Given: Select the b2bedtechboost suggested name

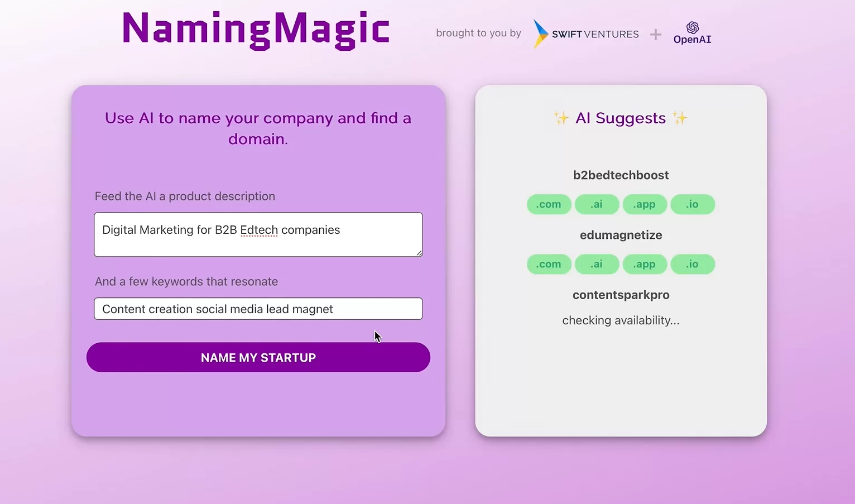Looking at the screenshot, I should pos(621,175).
